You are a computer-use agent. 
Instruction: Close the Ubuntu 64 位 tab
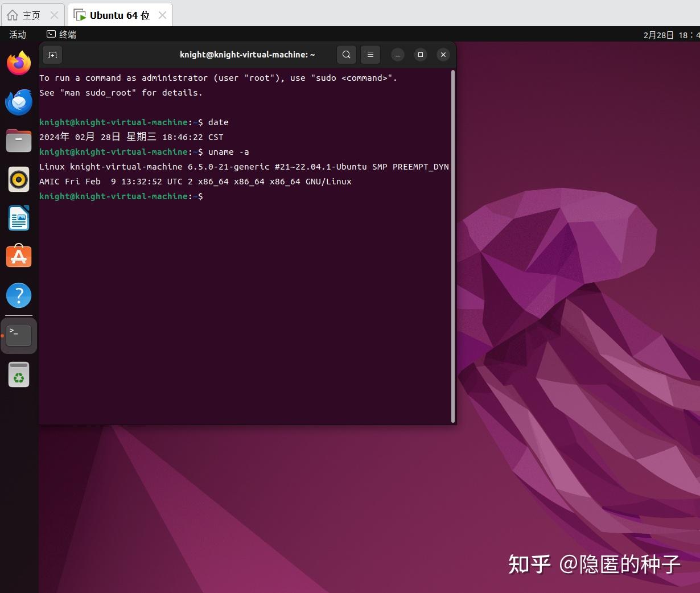pos(163,15)
